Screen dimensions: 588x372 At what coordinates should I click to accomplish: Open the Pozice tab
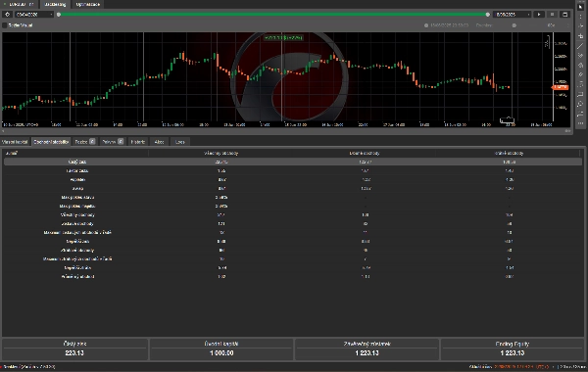click(84, 142)
